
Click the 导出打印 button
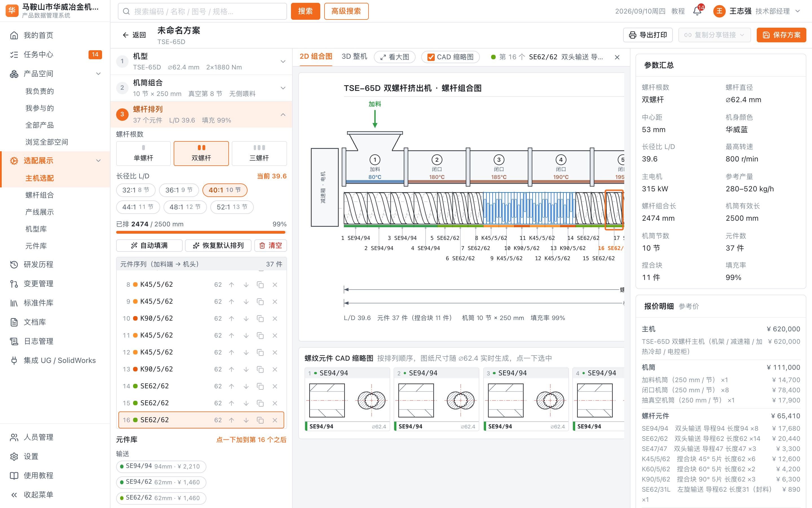pos(648,35)
